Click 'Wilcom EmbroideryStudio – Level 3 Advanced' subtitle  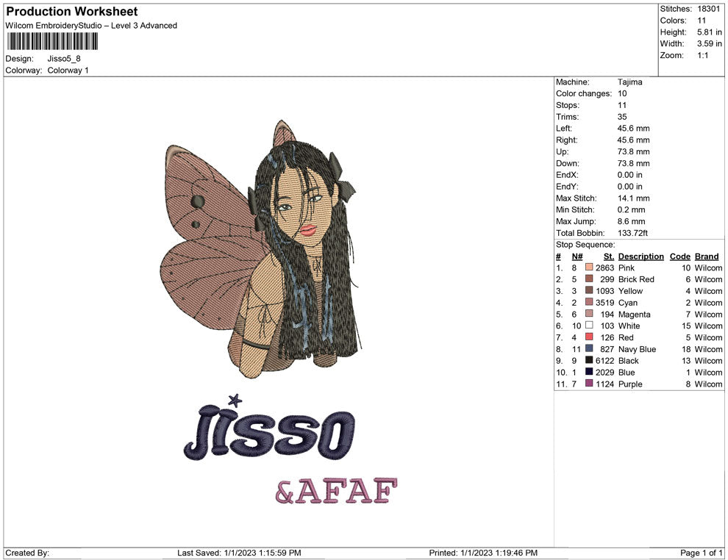[91, 26]
